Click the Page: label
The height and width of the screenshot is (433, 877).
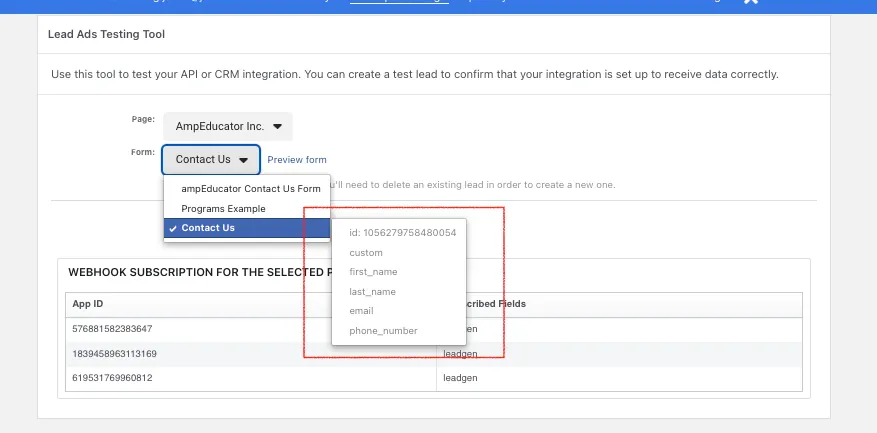click(143, 119)
